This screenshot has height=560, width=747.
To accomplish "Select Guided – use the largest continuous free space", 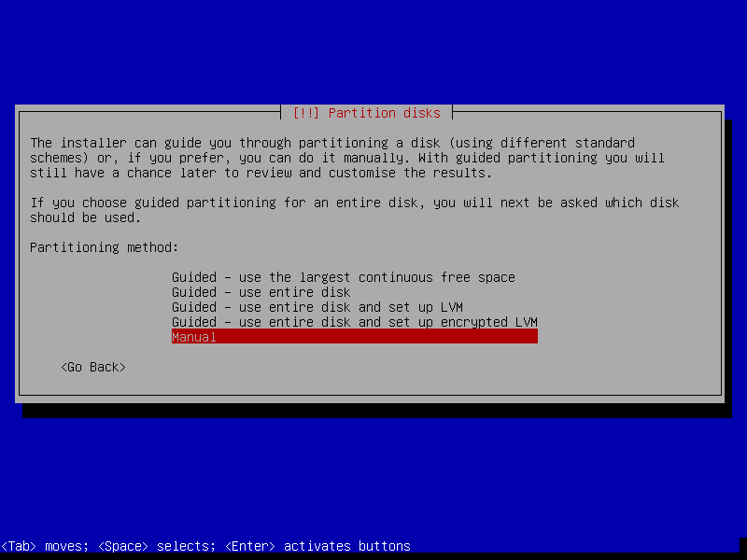I will click(344, 277).
